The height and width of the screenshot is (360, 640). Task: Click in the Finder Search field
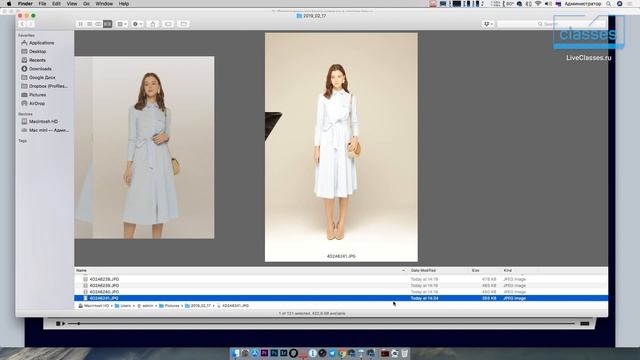(x=551, y=24)
